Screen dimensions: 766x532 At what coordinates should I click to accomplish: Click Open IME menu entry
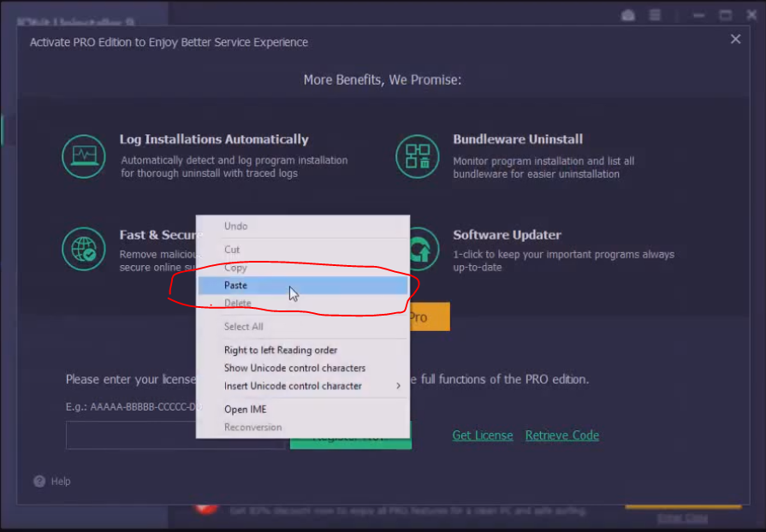(303, 410)
